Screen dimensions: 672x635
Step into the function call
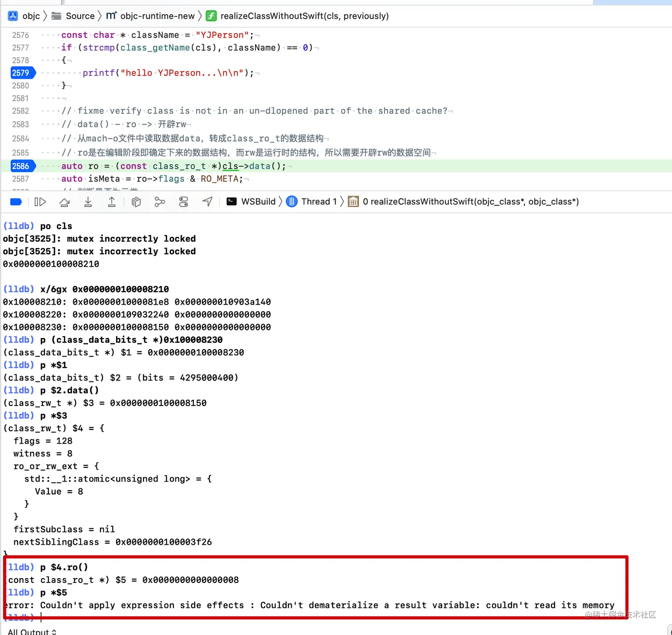point(88,202)
